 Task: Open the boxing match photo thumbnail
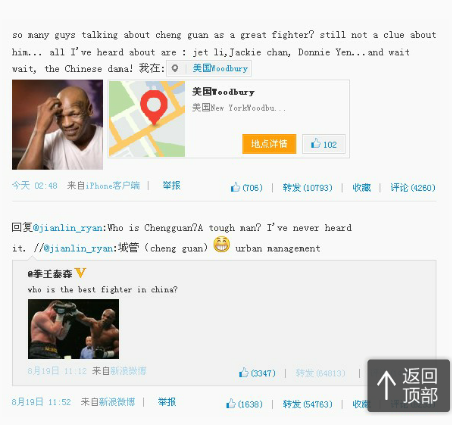pyautogui.click(x=73, y=329)
